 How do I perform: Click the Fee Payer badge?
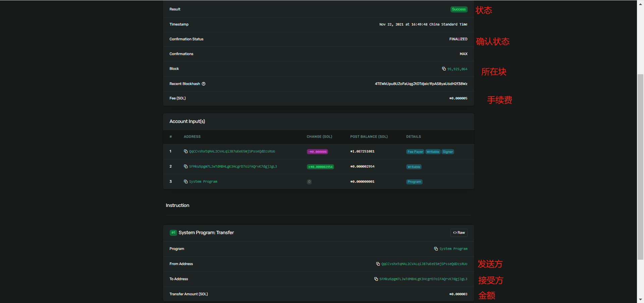coord(415,152)
